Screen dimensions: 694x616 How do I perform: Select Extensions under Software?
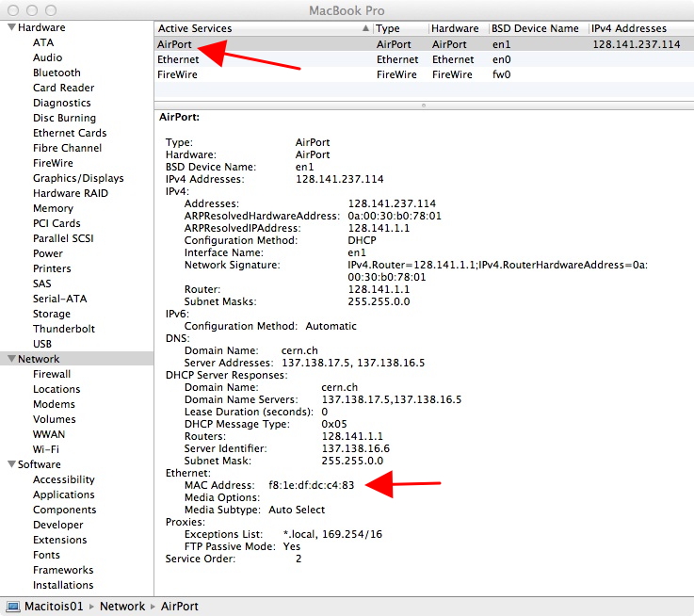point(59,540)
